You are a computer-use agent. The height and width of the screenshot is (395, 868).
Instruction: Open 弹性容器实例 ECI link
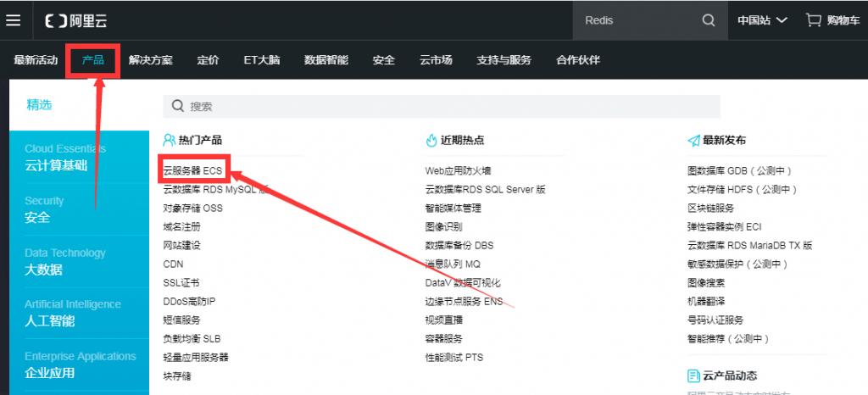[x=725, y=227]
